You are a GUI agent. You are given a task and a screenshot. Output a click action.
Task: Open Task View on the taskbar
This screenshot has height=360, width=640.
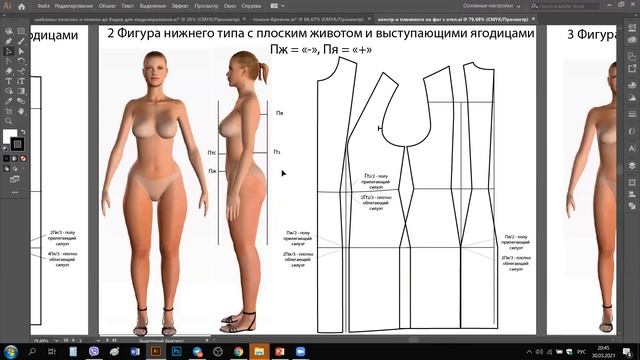52,351
